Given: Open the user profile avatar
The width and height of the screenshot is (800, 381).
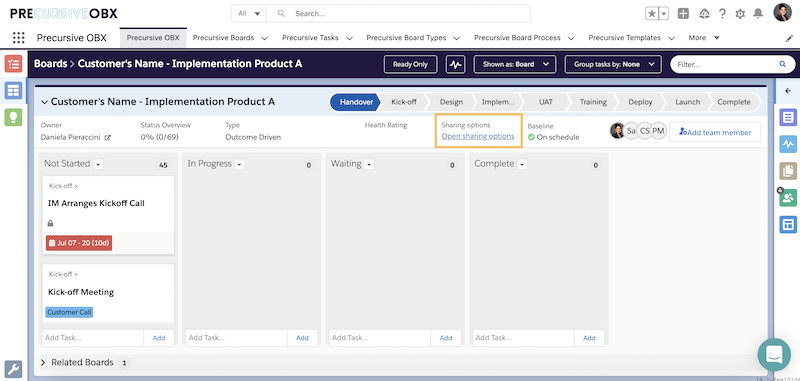Looking at the screenshot, I should click(782, 13).
